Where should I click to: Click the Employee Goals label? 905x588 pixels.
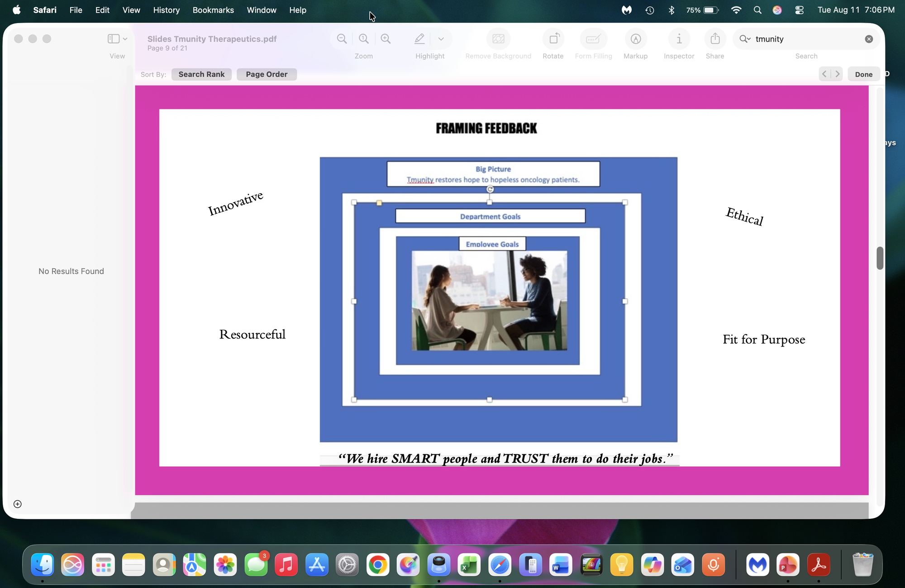(x=492, y=244)
